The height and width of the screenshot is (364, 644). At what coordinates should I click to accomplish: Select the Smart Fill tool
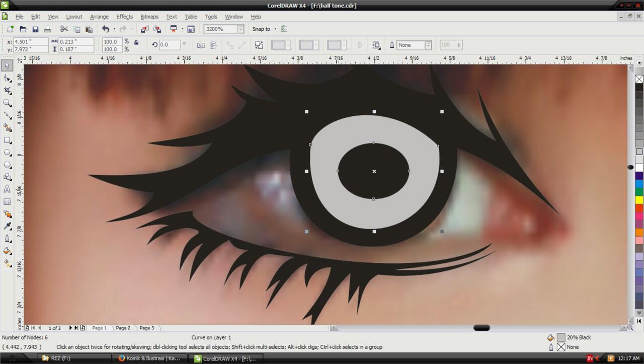7,127
